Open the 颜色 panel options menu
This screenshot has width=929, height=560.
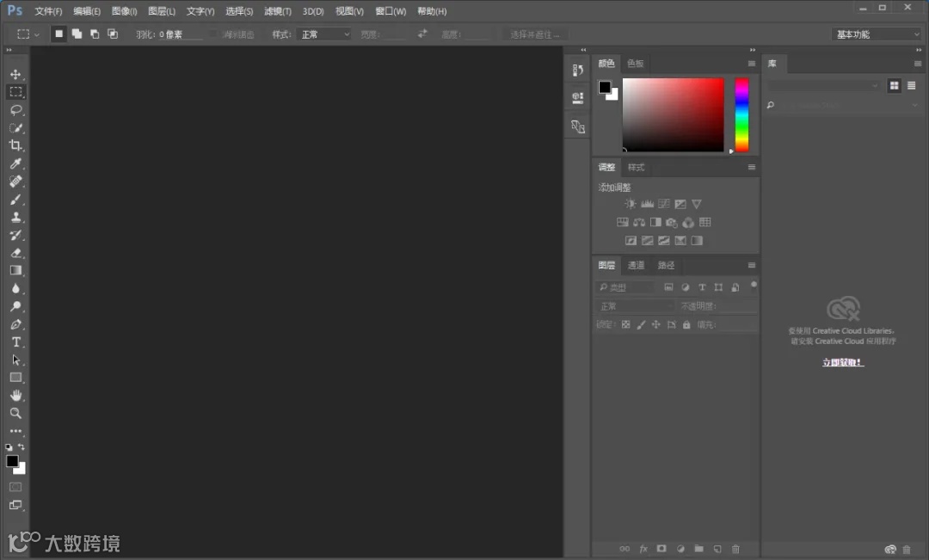(x=751, y=64)
